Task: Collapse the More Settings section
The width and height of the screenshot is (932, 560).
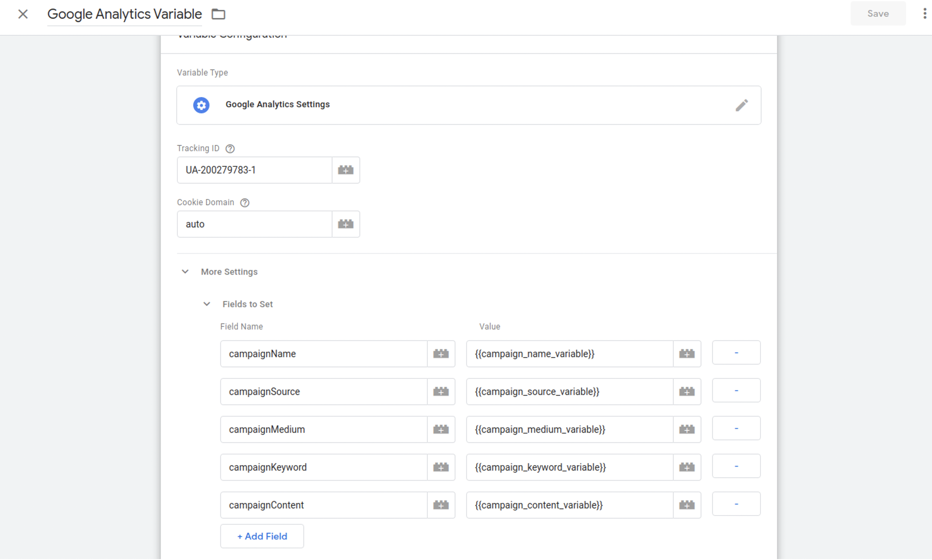Action: tap(185, 272)
